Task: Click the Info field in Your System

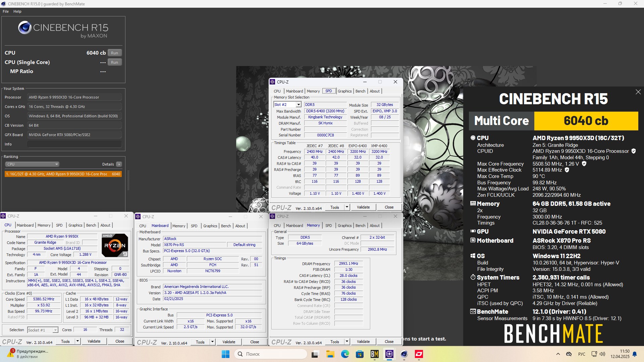Action: click(74, 144)
